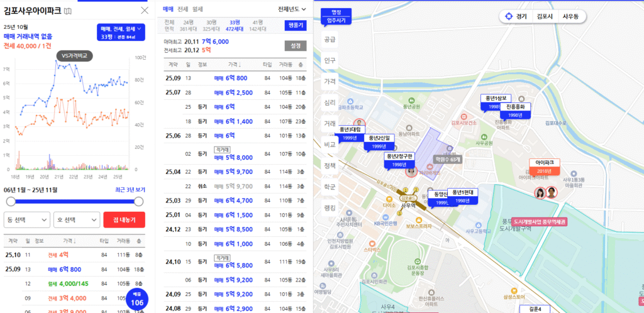644x313 pixels.
Task: Open the map icon beside 김포사우아이파크
Action: [68, 11]
